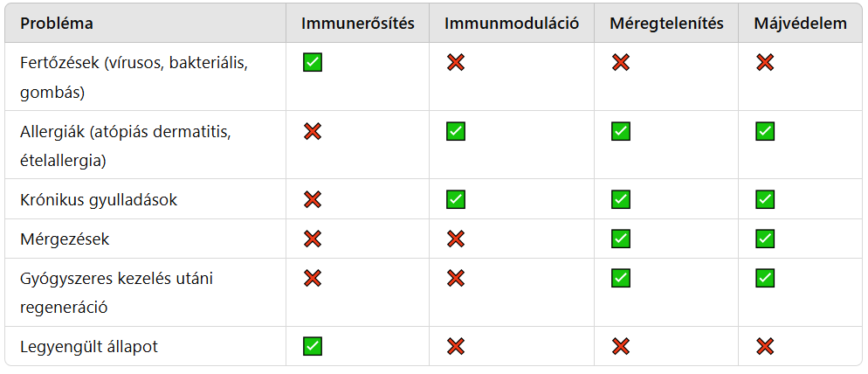Click green checkmark for Krónikus gyulladások under Májvédelem
The height and width of the screenshot is (374, 868).
click(765, 199)
